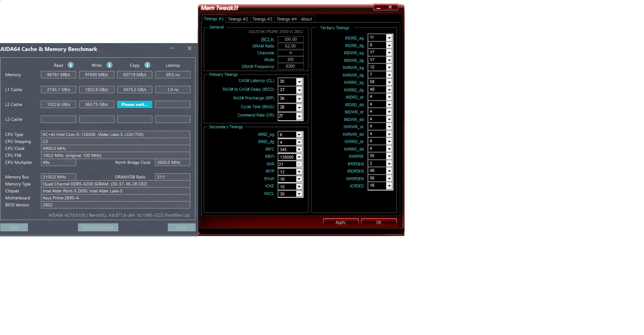
Task: Switch to Timings #1 tab
Action: (x=214, y=19)
